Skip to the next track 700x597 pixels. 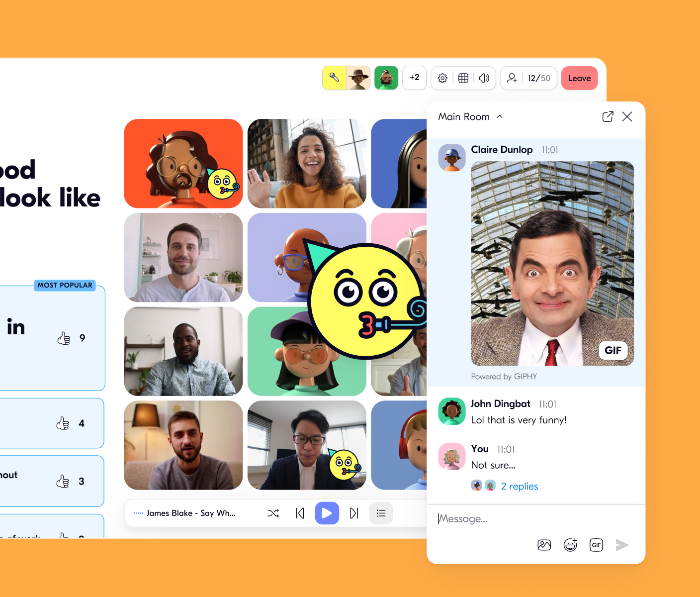click(x=354, y=513)
